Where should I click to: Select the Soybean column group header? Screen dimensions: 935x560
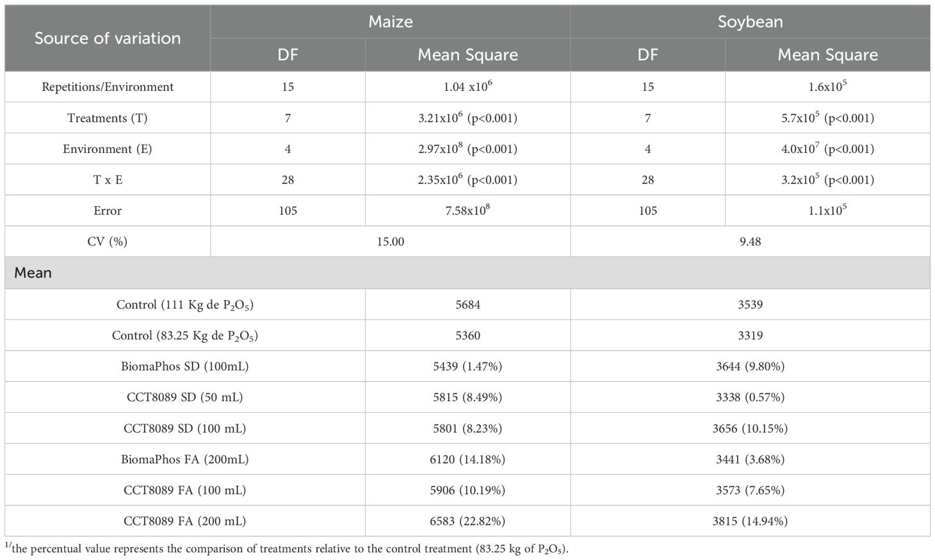point(750,22)
